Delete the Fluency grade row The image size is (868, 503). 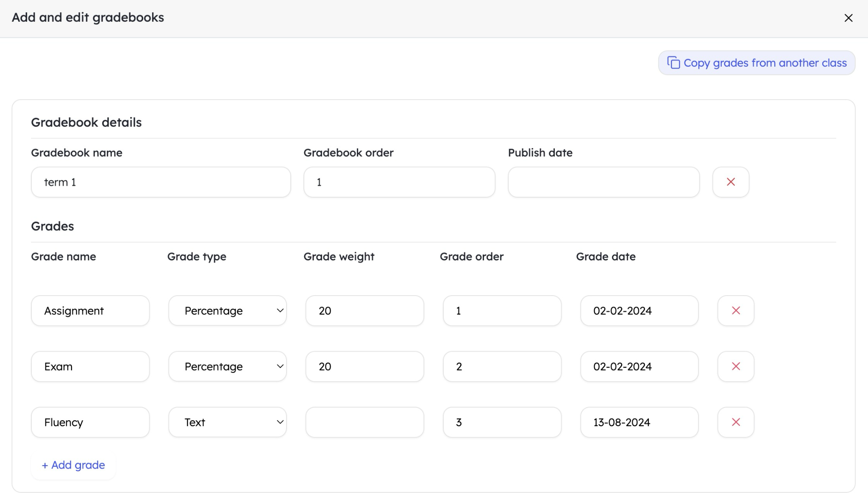click(x=736, y=422)
